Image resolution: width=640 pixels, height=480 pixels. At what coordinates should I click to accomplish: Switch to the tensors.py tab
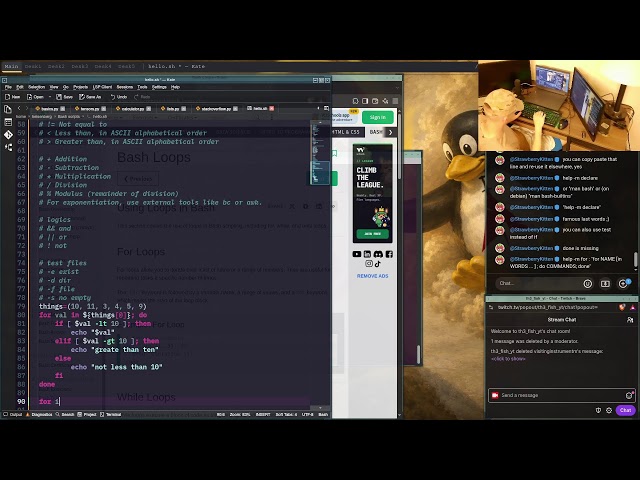coord(90,109)
